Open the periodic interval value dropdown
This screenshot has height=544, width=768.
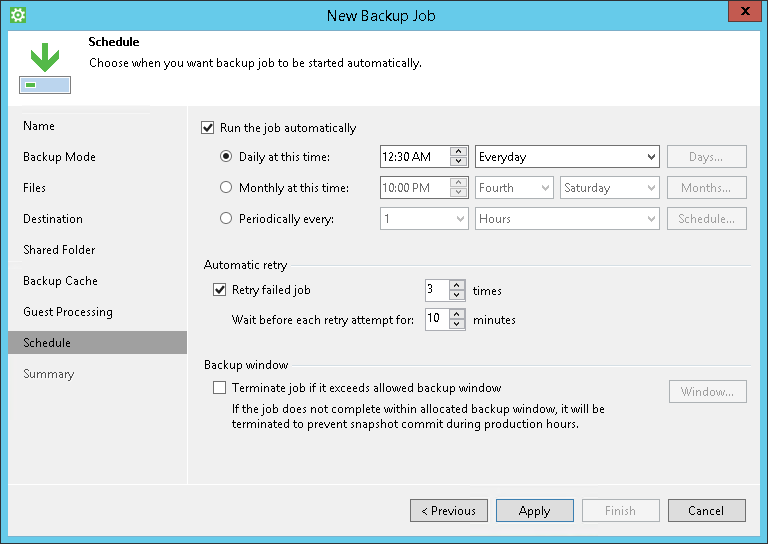pos(424,218)
